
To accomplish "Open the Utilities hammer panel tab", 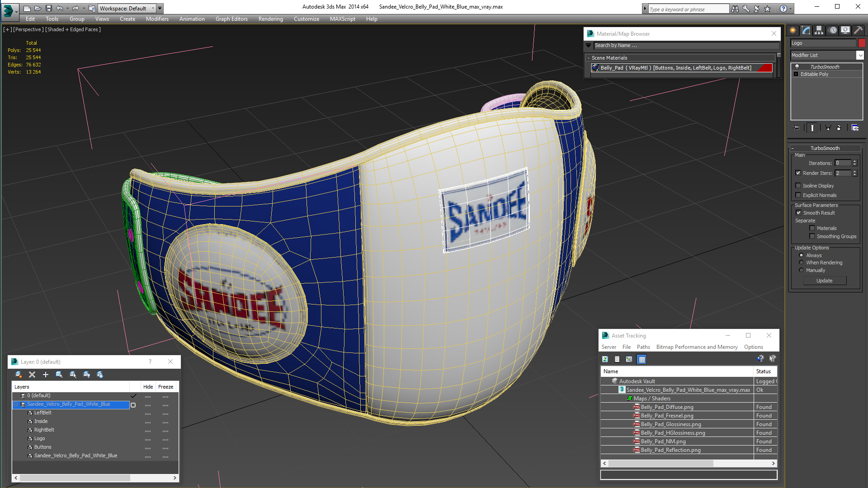I will [858, 30].
